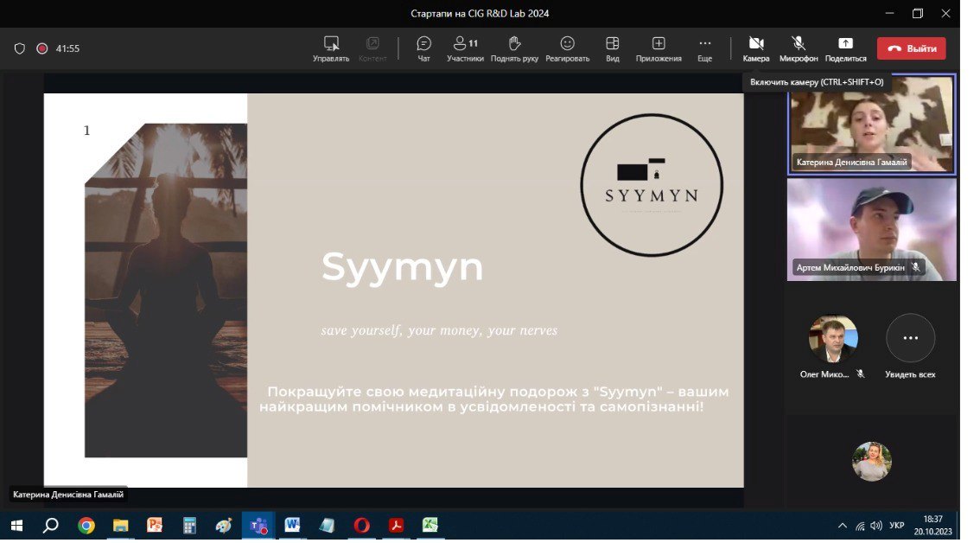
Task: Raise hand with Поднять руку
Action: [514, 48]
